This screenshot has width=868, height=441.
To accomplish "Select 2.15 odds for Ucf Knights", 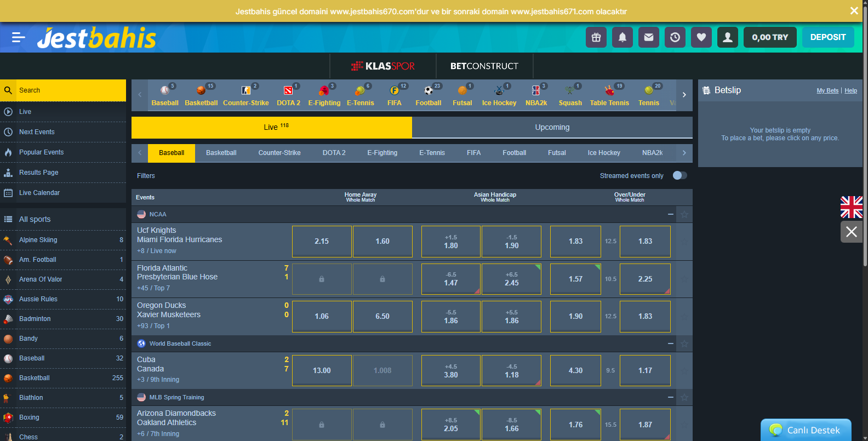I will pos(322,241).
